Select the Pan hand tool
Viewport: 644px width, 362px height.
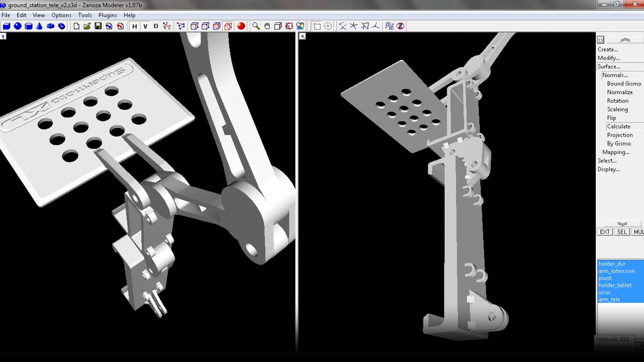[x=267, y=26]
